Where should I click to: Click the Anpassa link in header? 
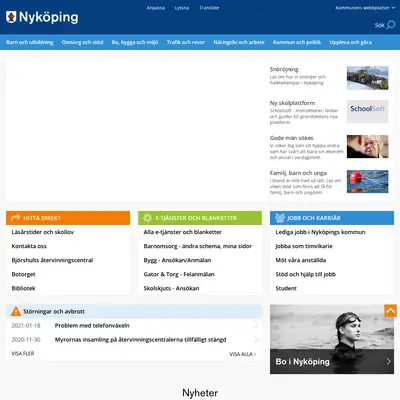(156, 8)
